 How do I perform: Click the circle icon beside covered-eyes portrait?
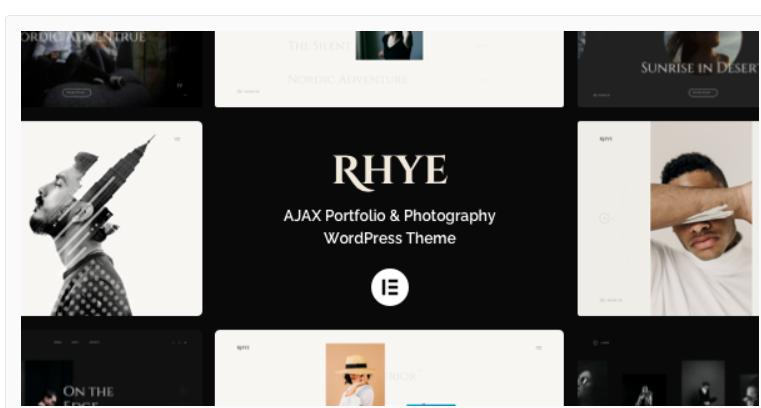603,217
